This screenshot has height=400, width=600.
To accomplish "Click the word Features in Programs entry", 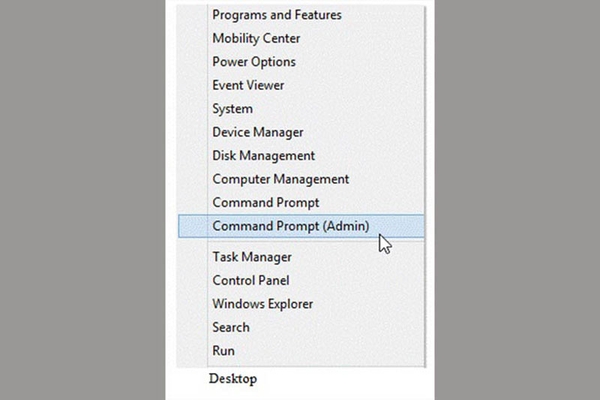I will coord(318,15).
